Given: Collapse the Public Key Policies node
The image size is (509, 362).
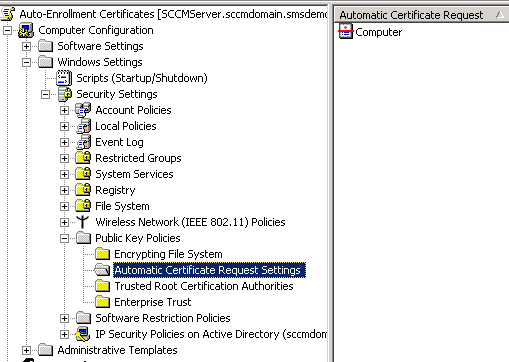Looking at the screenshot, I should click(64, 239).
